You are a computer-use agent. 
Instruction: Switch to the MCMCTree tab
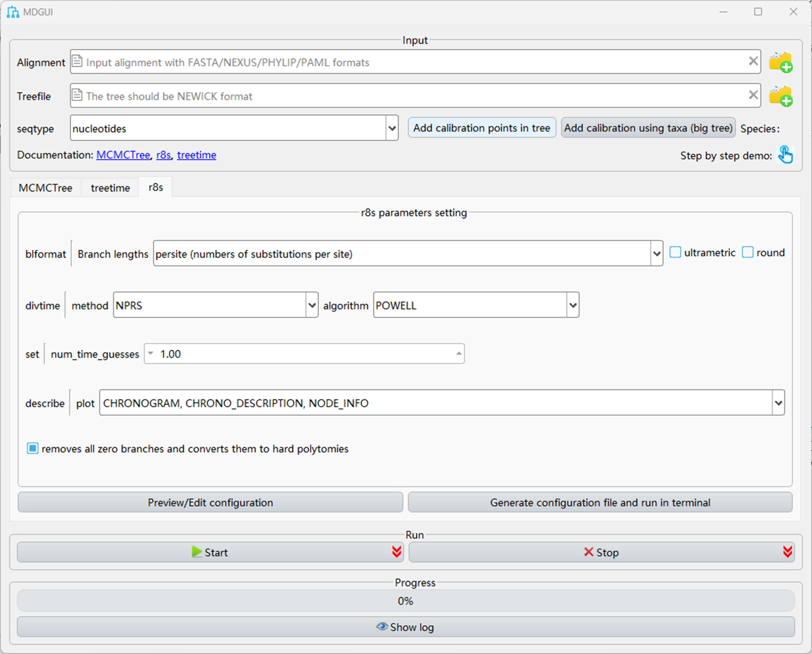46,188
